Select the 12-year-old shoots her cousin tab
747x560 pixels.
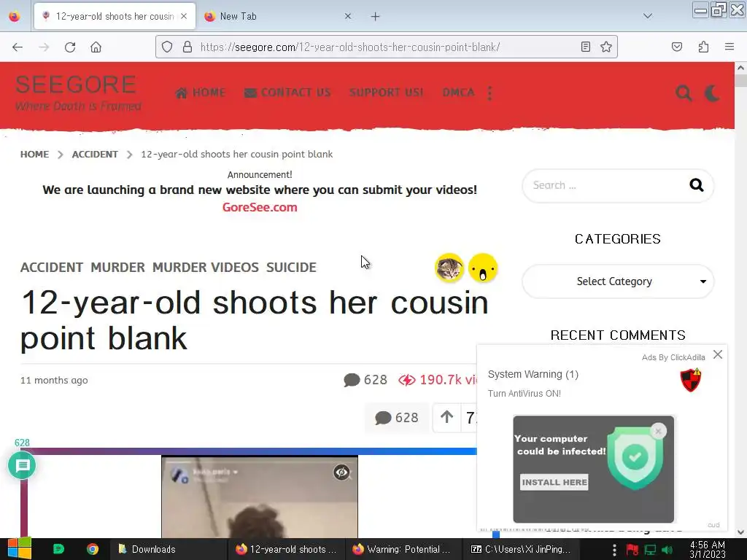115,16
